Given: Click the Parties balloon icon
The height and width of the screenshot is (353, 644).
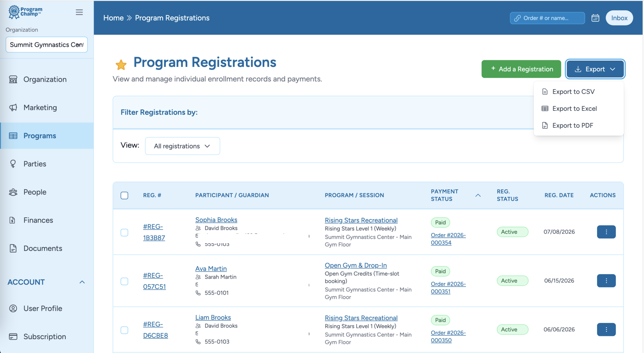Looking at the screenshot, I should [x=13, y=164].
